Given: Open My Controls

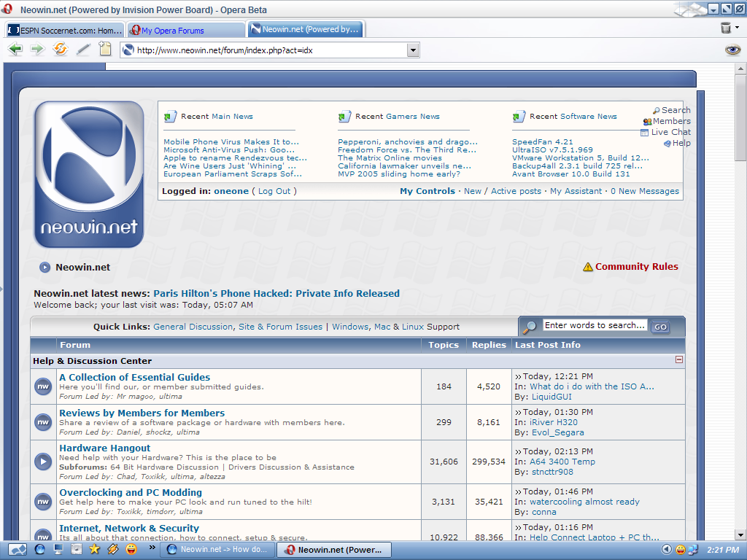Looking at the screenshot, I should 427,191.
